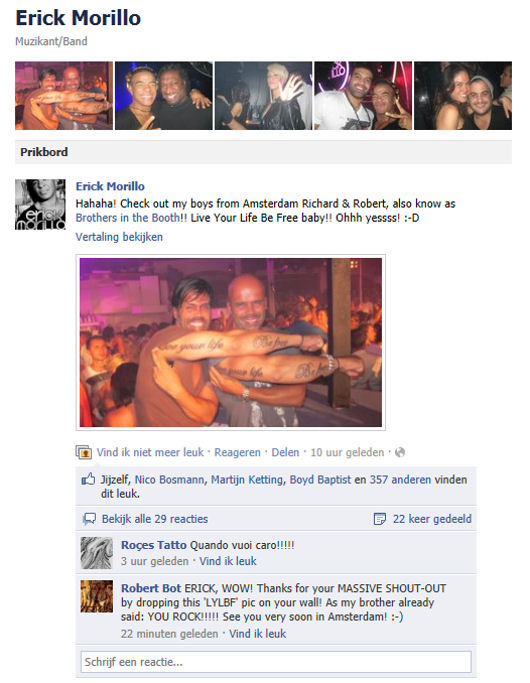530x683 pixels.
Task: Click the globe public visibility icon
Action: 400,453
